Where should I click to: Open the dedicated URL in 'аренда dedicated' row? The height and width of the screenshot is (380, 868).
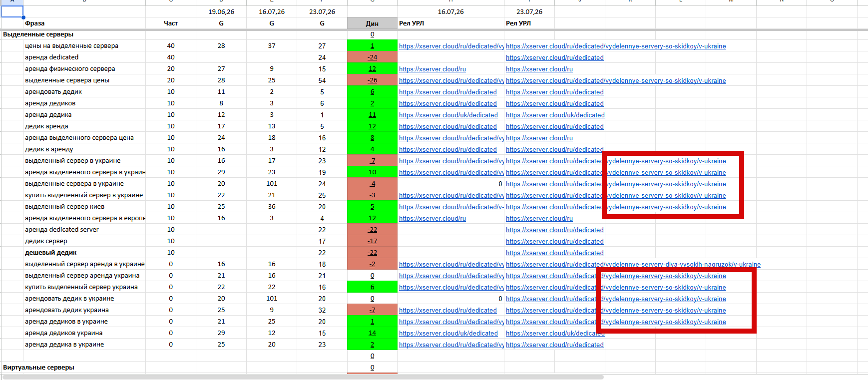coord(555,57)
